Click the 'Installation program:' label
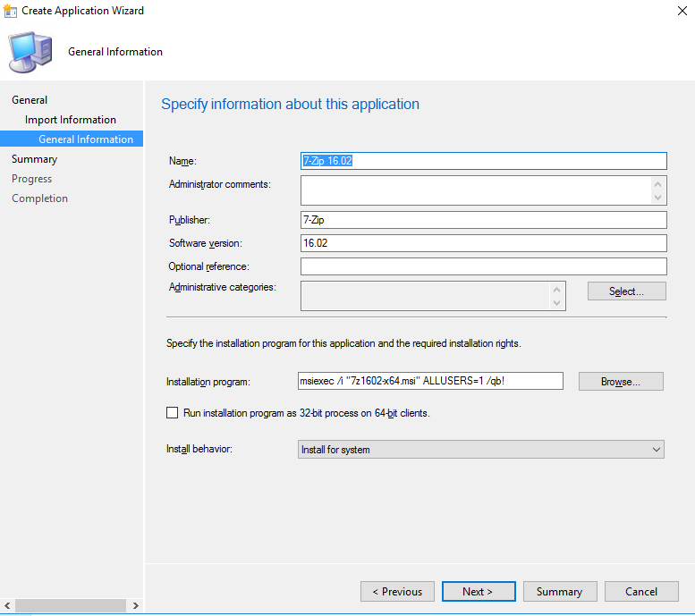This screenshot has height=616, width=695. 208,382
